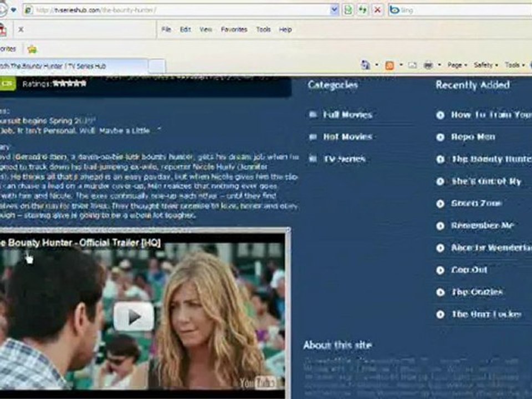Open the TV Series category

(x=344, y=159)
